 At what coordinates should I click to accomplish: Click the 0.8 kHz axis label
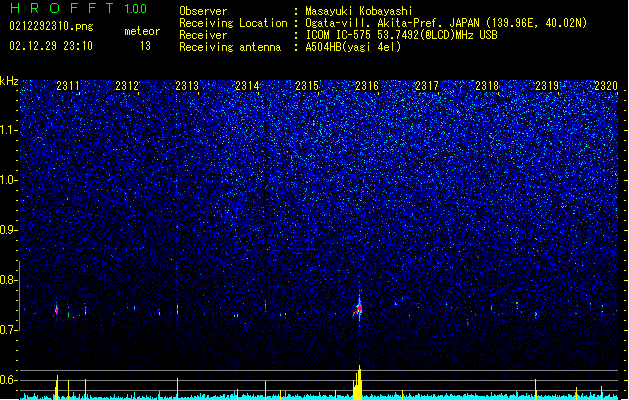[x=9, y=280]
